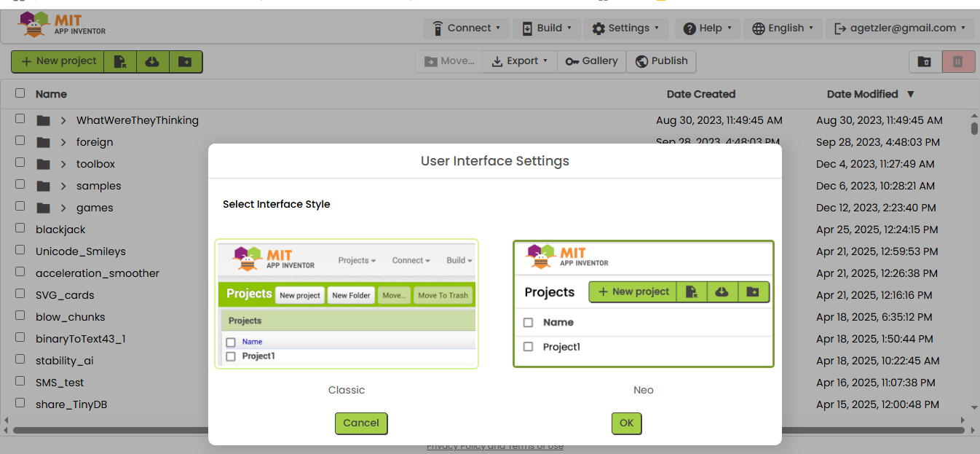The height and width of the screenshot is (454, 980).
Task: Click the WhatWereTheyThinking folder icon
Action: click(x=44, y=120)
